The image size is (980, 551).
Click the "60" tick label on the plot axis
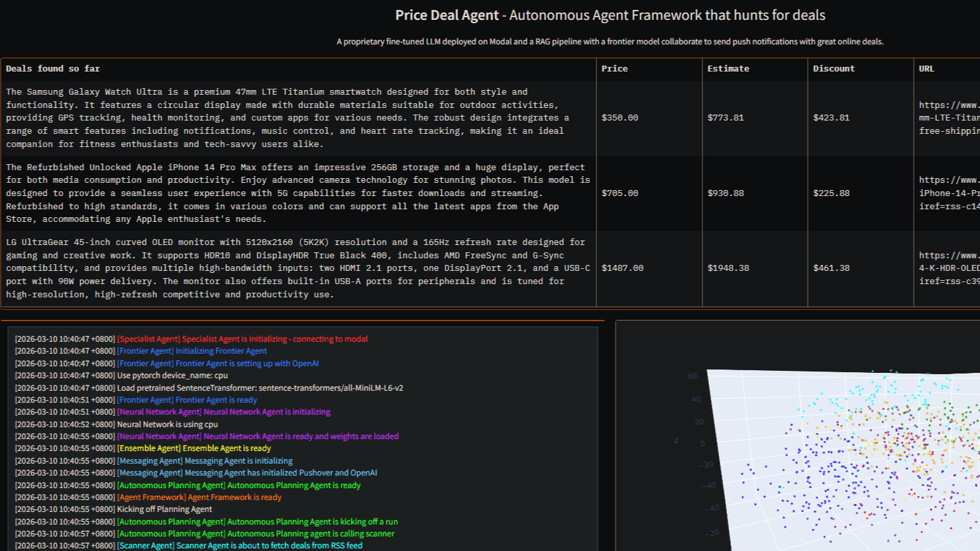[692, 376]
